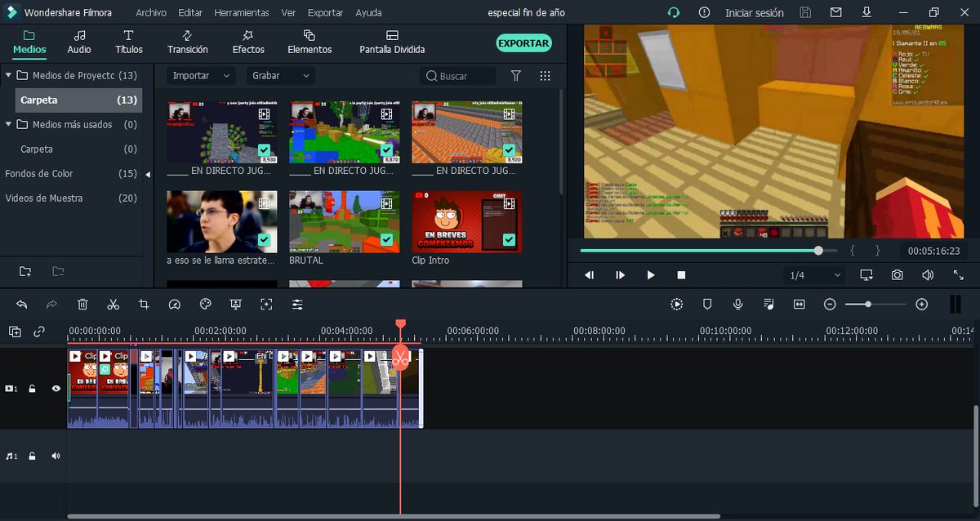Click the fullscreen preview icon
This screenshot has height=521, width=980.
click(959, 275)
